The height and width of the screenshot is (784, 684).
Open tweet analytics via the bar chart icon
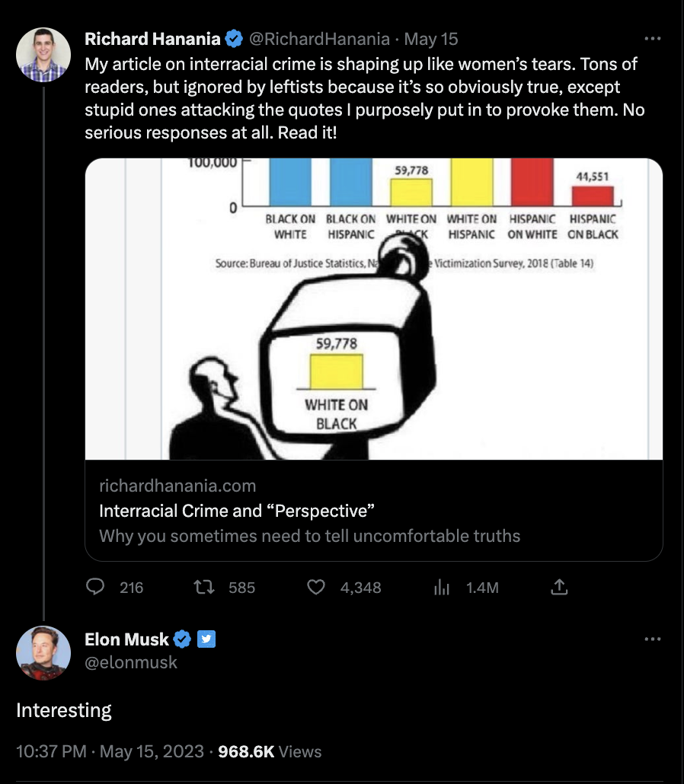(x=442, y=587)
